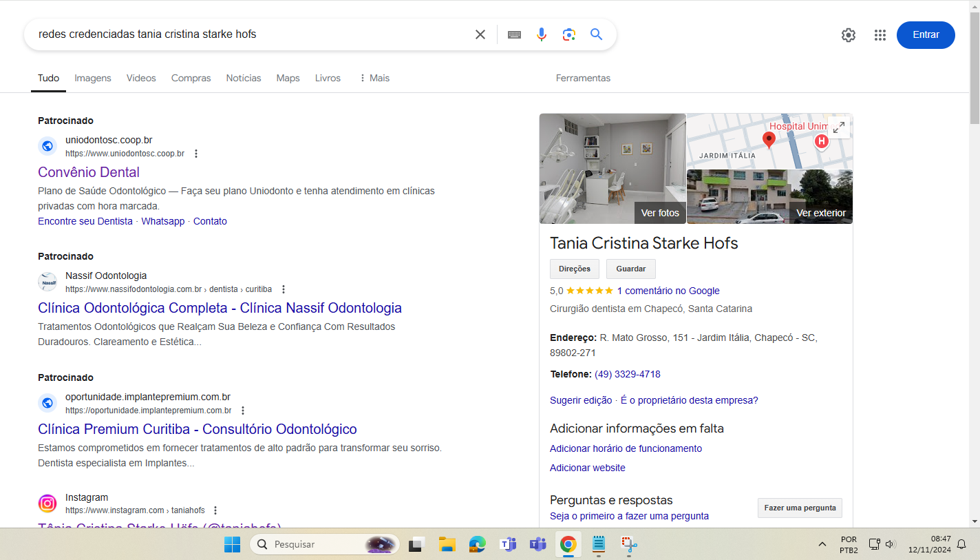980x560 pixels.
Task: Open Clínica Odontológica Completa Nassif link
Action: coord(220,308)
